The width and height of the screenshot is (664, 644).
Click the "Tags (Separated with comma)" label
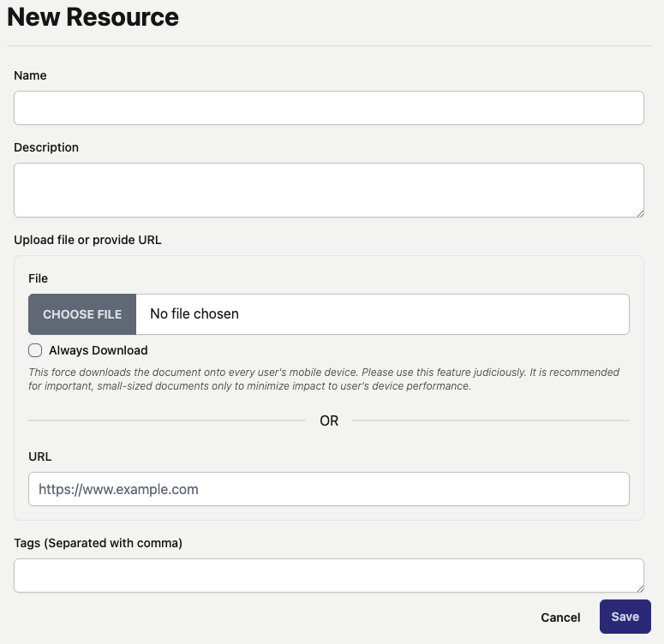click(x=98, y=542)
